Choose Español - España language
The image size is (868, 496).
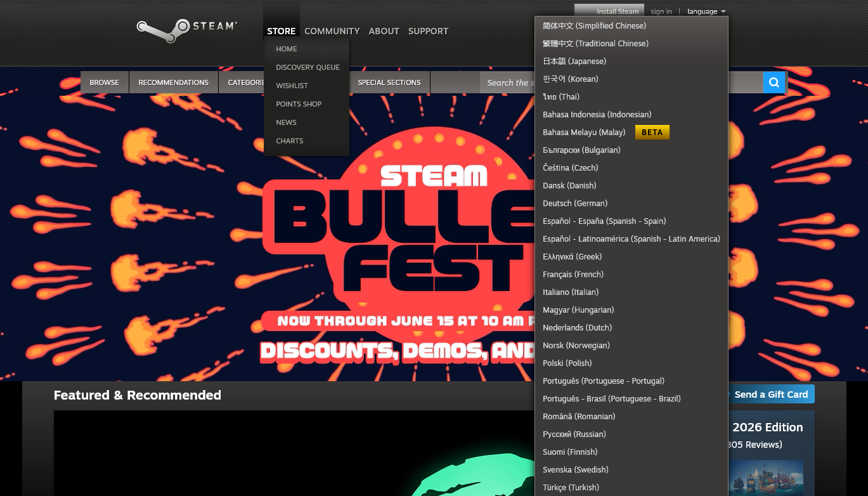tap(632, 221)
